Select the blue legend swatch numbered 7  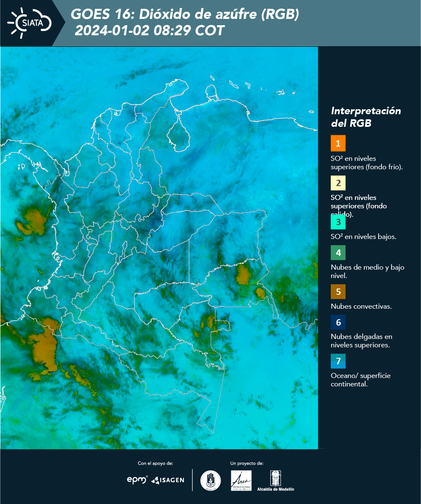338,361
